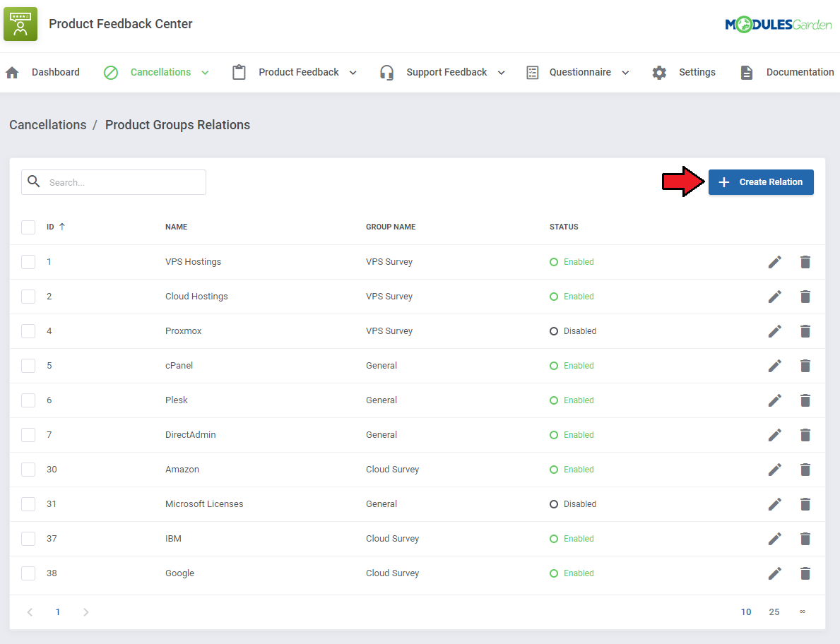Click the Dashboard home icon
The height and width of the screenshot is (644, 840).
12,72
